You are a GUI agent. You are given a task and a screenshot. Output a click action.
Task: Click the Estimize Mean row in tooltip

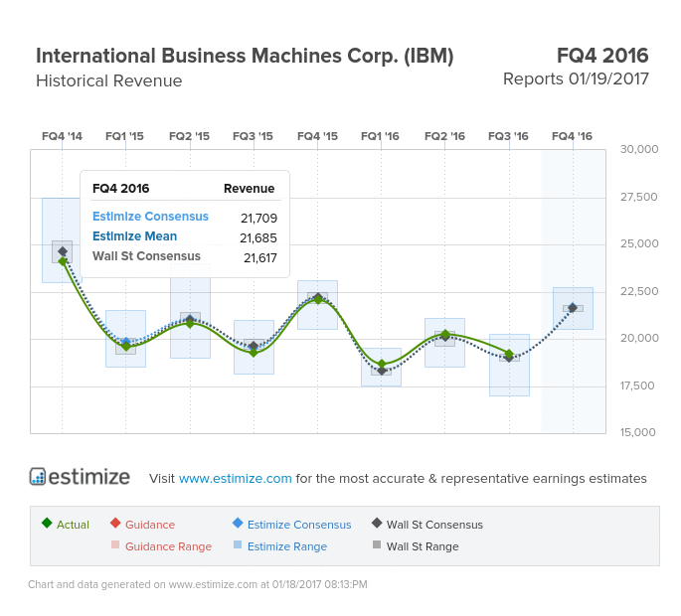coord(185,237)
